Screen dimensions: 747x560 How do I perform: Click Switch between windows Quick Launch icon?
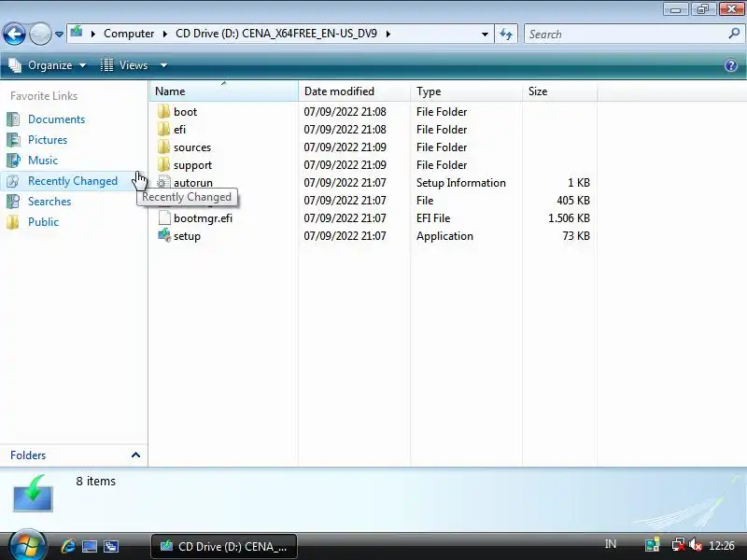(x=111, y=546)
